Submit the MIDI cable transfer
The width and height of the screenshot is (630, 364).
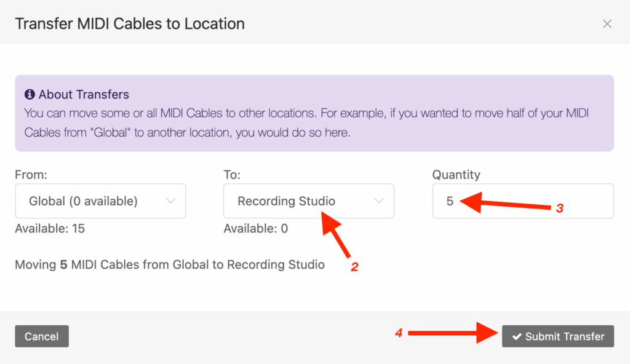coord(557,336)
